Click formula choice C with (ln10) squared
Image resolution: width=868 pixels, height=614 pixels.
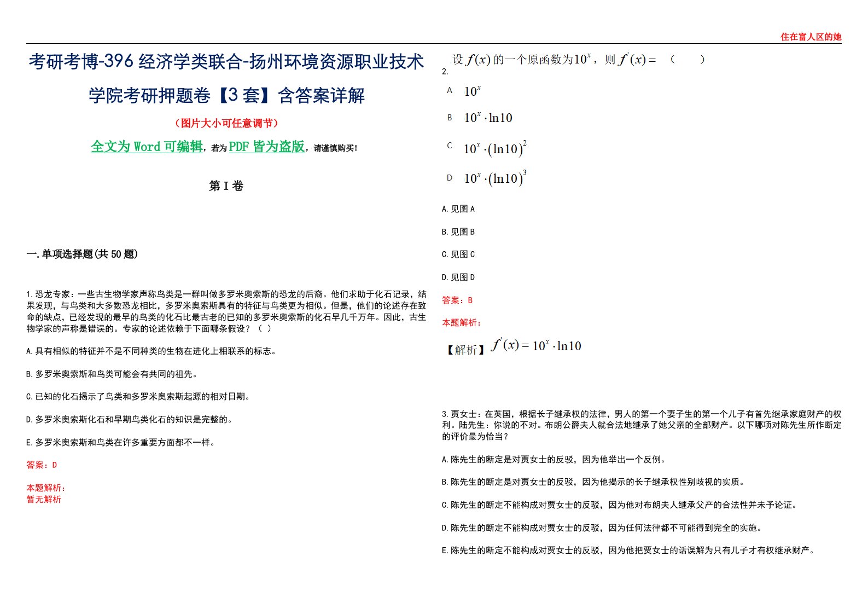[x=495, y=148]
